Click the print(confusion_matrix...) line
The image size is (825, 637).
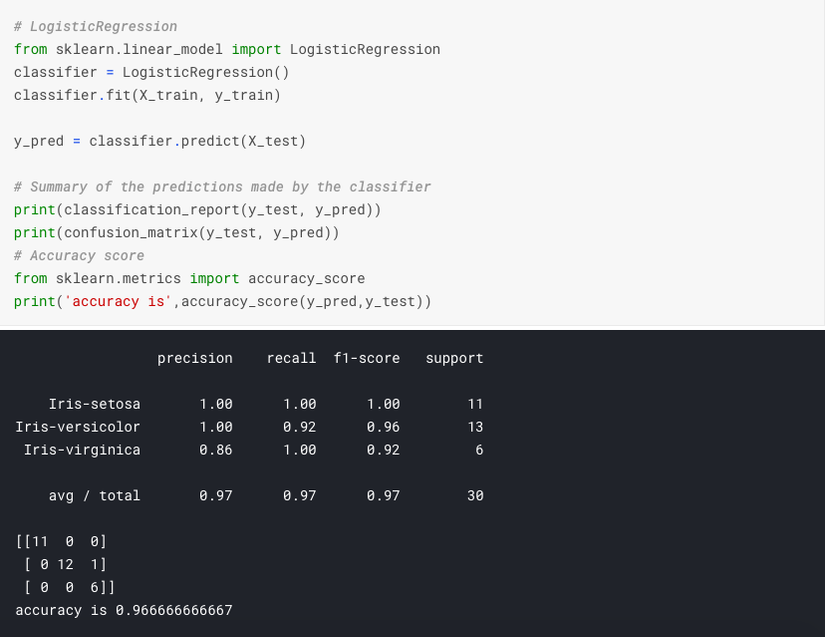pyautogui.click(x=176, y=233)
